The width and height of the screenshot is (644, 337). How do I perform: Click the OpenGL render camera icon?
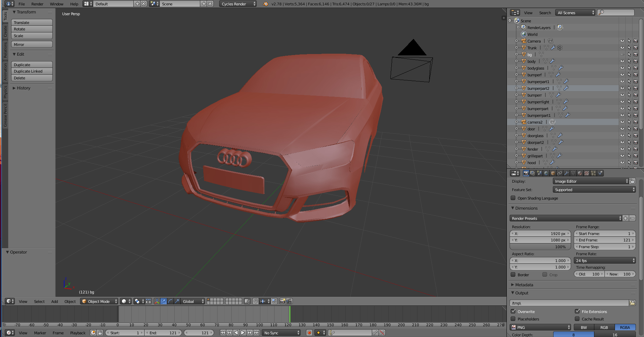[x=282, y=301]
